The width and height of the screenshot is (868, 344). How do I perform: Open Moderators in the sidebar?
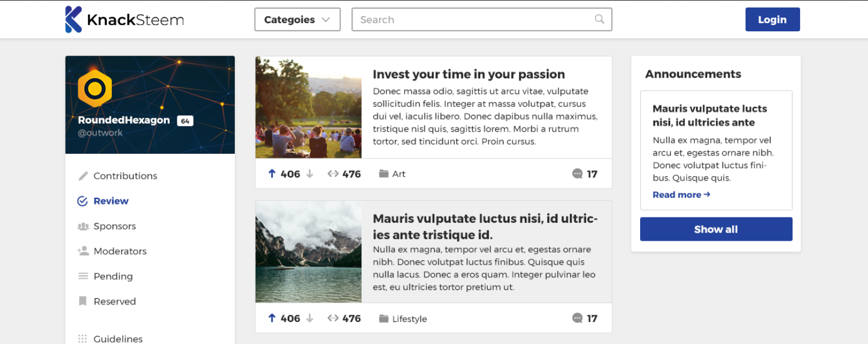click(119, 251)
